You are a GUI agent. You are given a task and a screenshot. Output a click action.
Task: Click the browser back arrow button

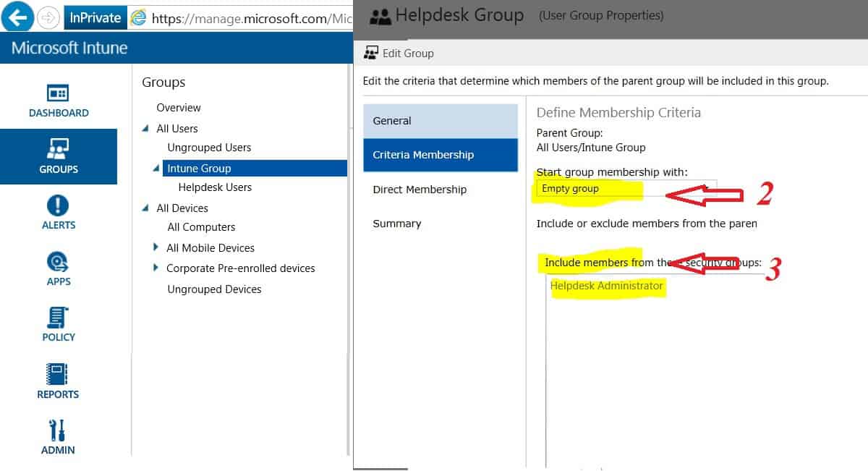pos(17,17)
